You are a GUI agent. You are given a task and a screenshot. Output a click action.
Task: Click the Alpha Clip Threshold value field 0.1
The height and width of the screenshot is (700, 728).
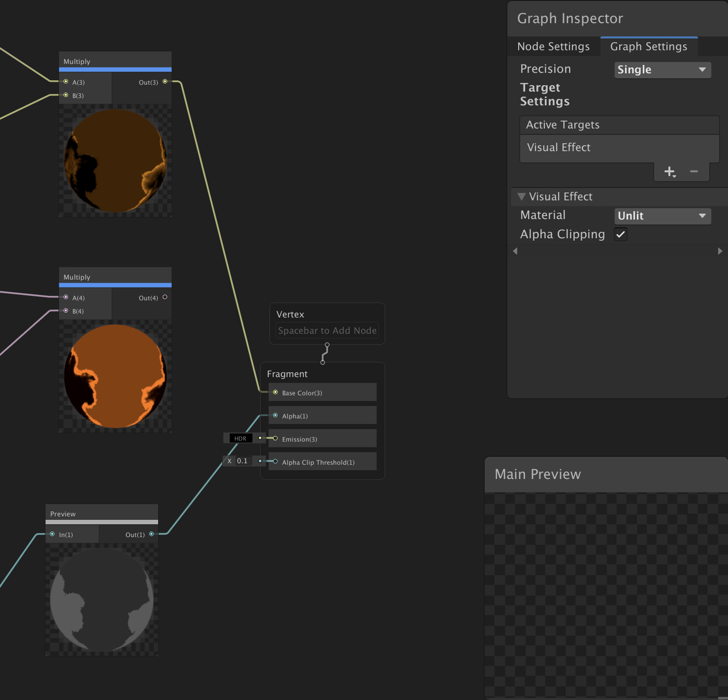(x=242, y=461)
